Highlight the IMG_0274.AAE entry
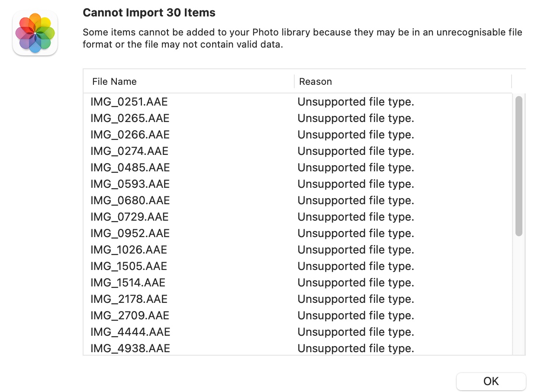Screen dimensions: 541x392 129,151
